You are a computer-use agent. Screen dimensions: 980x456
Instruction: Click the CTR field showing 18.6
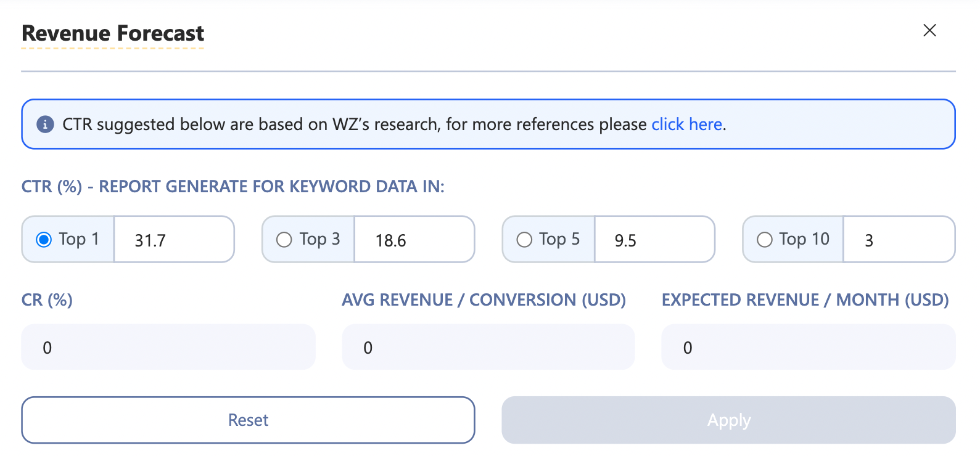[413, 240]
